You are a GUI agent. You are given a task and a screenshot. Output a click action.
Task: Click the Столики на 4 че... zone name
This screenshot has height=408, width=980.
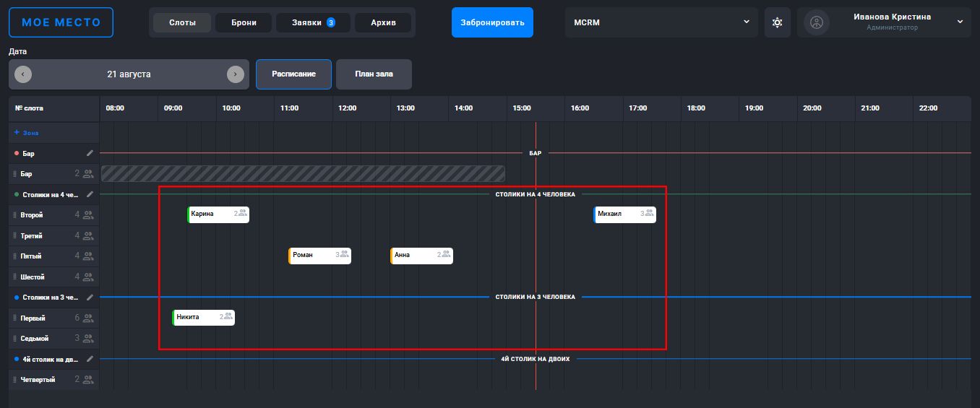click(51, 195)
